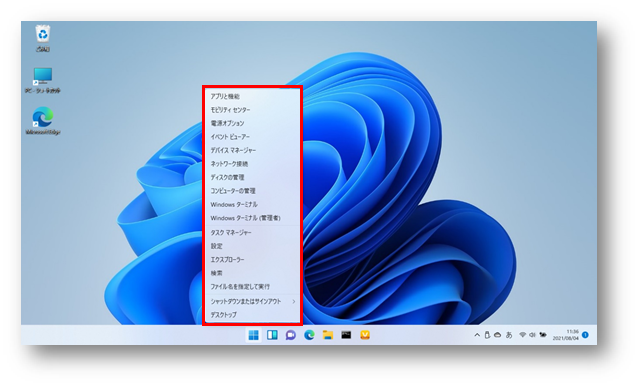Select ネットワーク接続 menu entry

coord(252,164)
